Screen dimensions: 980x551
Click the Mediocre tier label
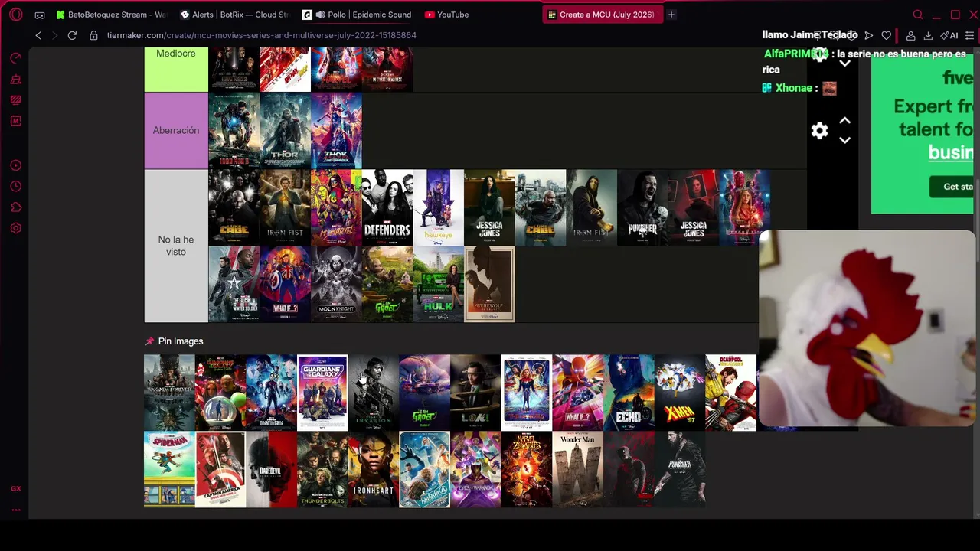pyautogui.click(x=176, y=54)
